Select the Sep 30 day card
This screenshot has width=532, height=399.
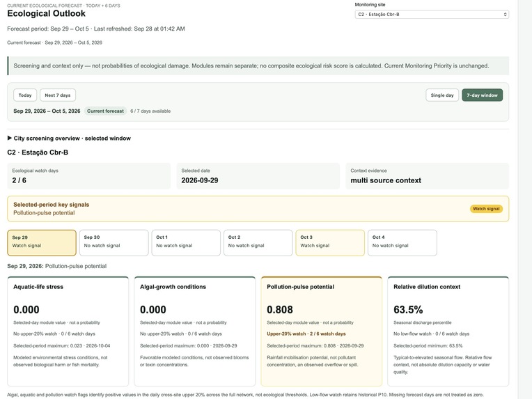(114, 242)
